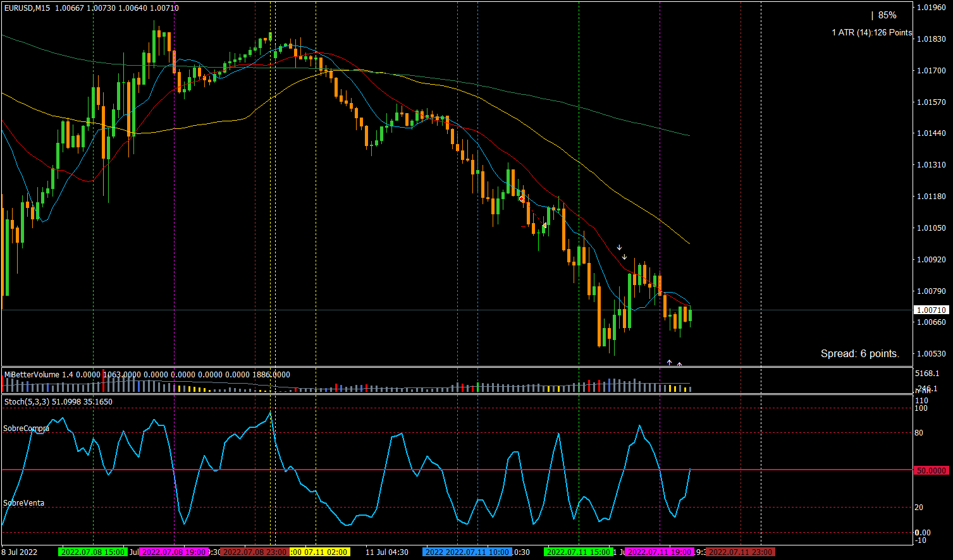953x560 pixels.
Task: Click the SobreCompra overbought label
Action: click(x=26, y=429)
